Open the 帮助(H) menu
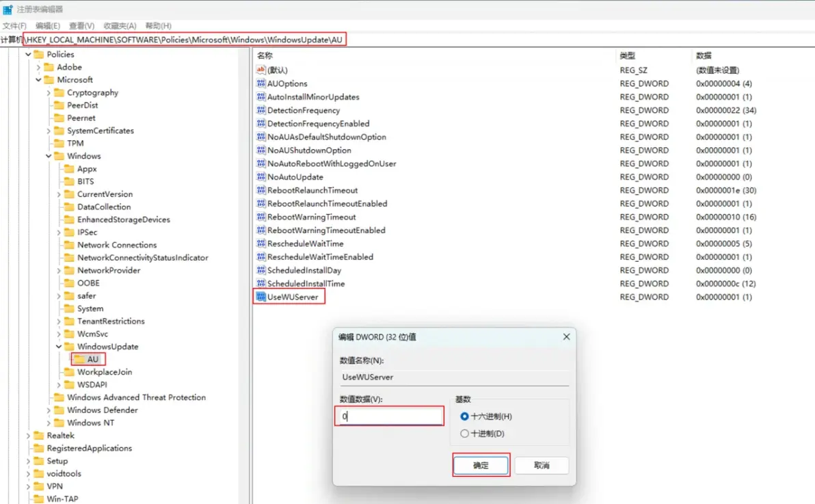The height and width of the screenshot is (504, 815). [158, 25]
